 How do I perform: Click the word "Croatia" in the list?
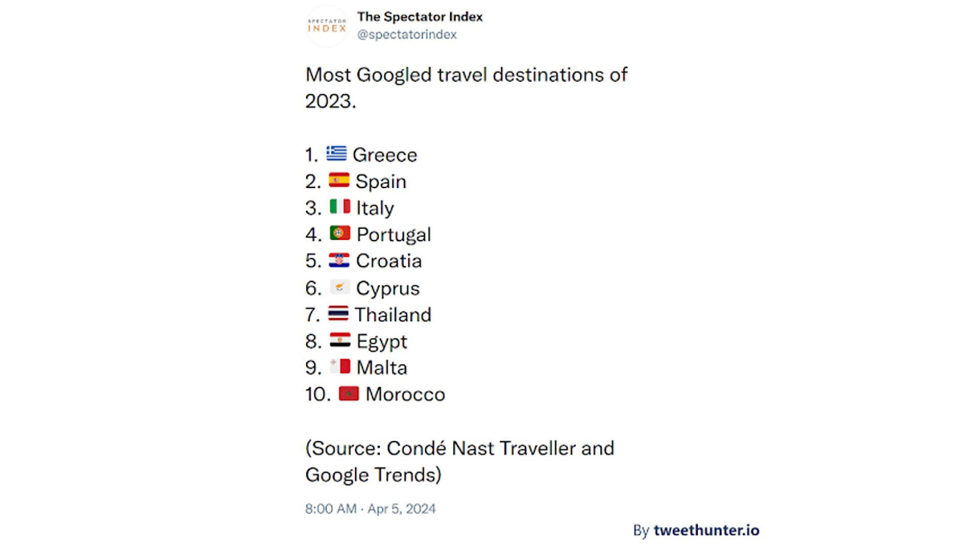tap(389, 261)
